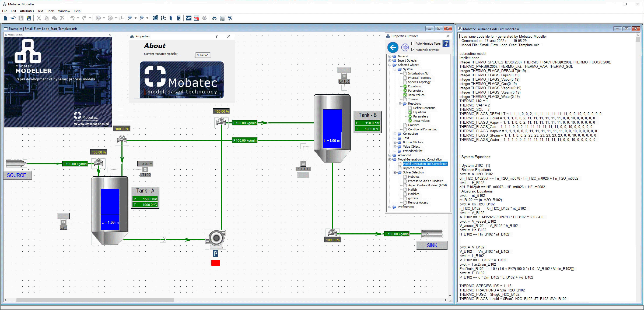The height and width of the screenshot is (310, 644).
Task: Save the model with the floppy disk icon
Action: [21, 18]
